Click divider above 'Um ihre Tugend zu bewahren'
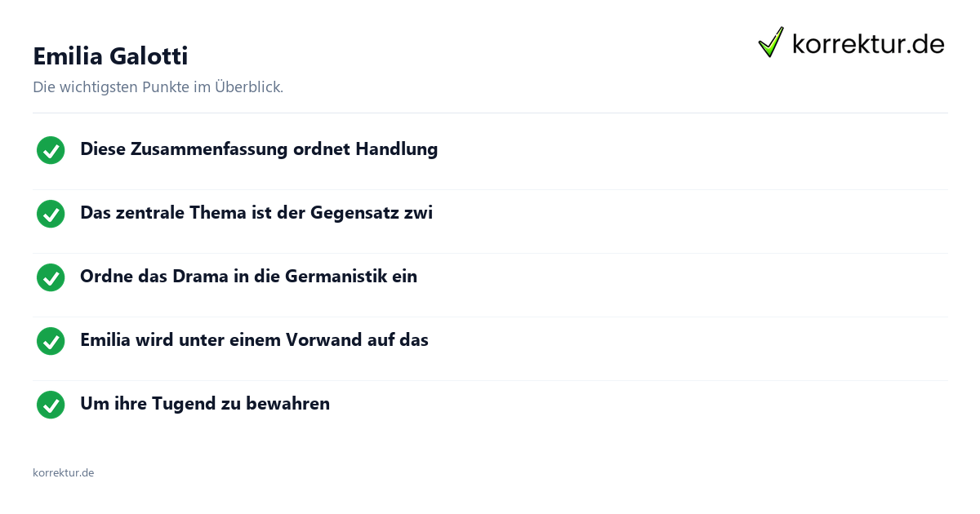 (490, 380)
